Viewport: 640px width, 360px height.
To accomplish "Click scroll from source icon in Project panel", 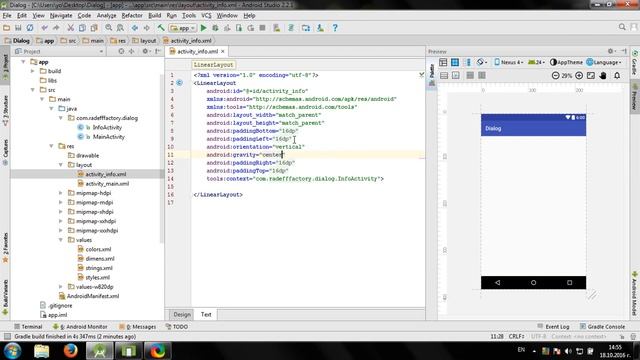I will [x=121, y=51].
